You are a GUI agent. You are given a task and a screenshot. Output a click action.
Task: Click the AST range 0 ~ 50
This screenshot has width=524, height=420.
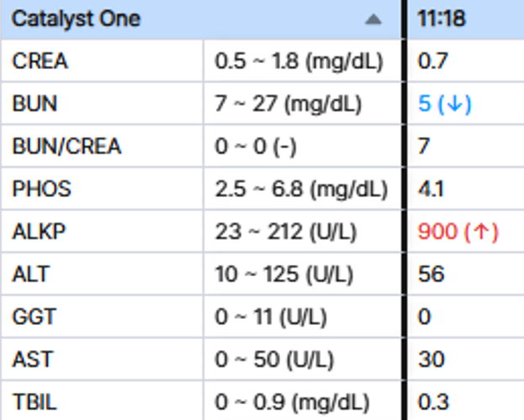[x=274, y=359]
